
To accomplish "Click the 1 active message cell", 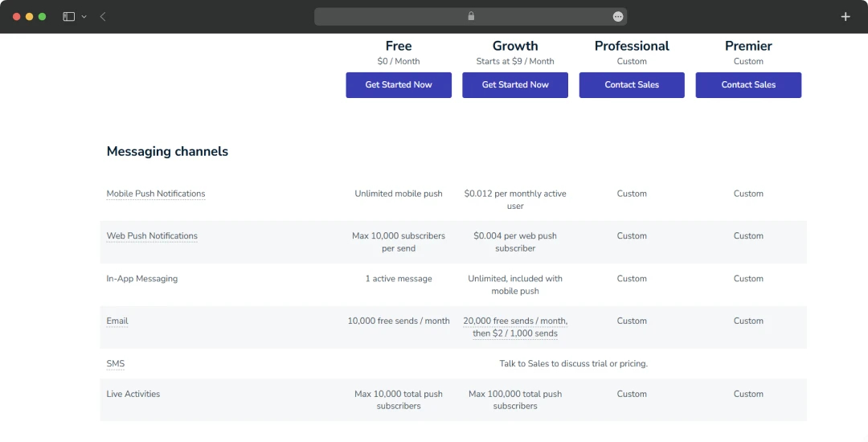I will [399, 278].
